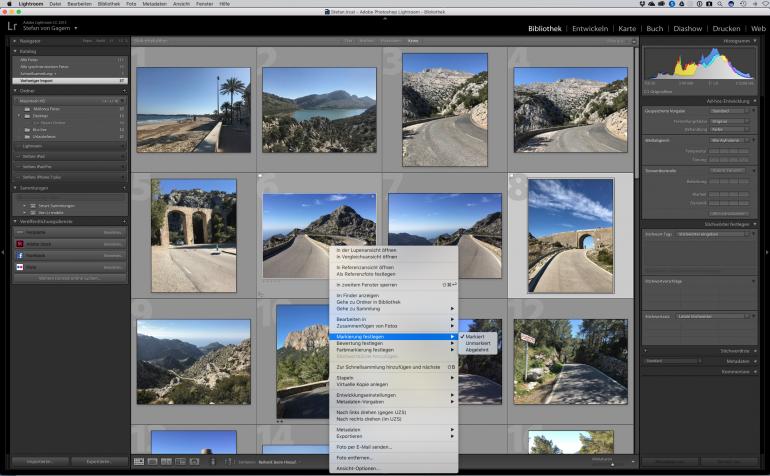
Task: Toggle flag marker on thumbnail 6
Action: pos(260,175)
